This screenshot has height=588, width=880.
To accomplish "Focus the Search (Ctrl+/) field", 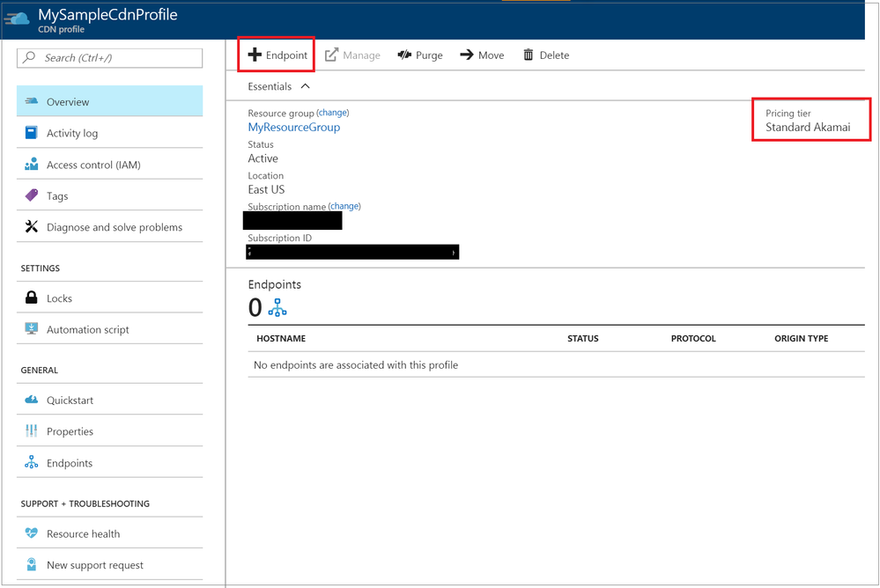I will (109, 58).
